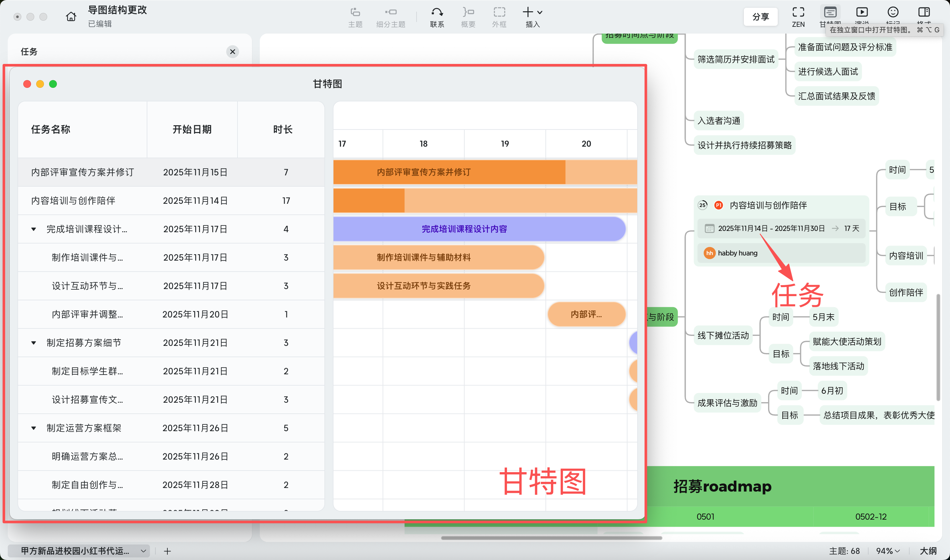Click the horizontal scrollbar under the canvas
Viewport: 950px width, 560px height.
click(x=551, y=538)
